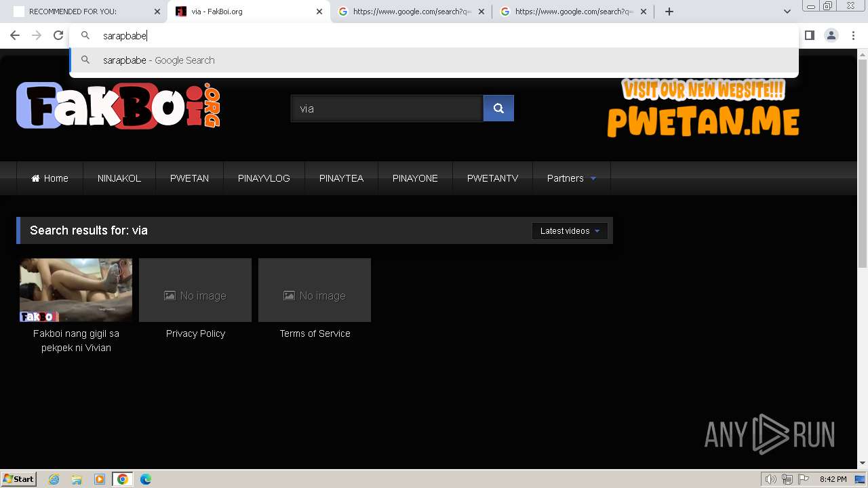Open the PINAYVLOG menu link
Image resolution: width=868 pixels, height=488 pixels.
point(264,178)
